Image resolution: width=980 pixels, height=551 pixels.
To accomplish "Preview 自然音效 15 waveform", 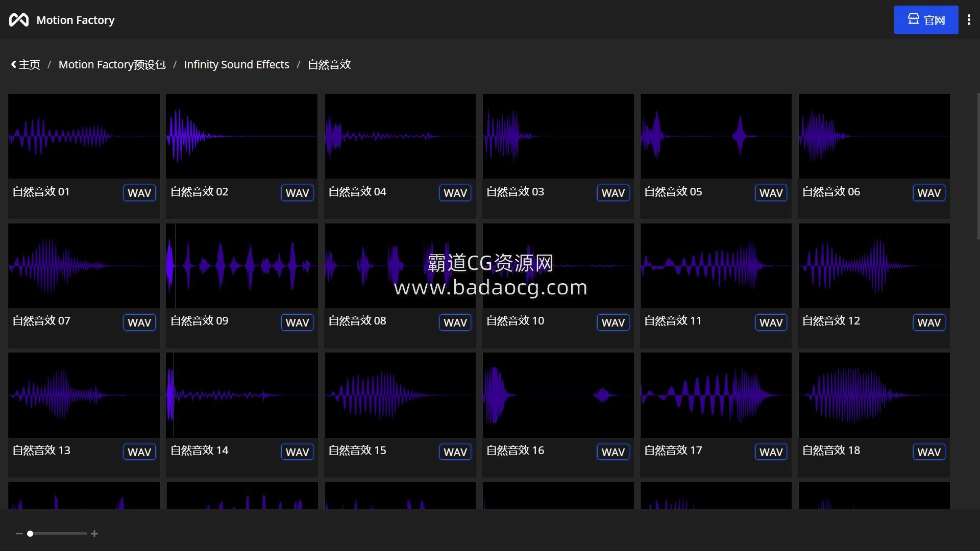I will [x=400, y=395].
